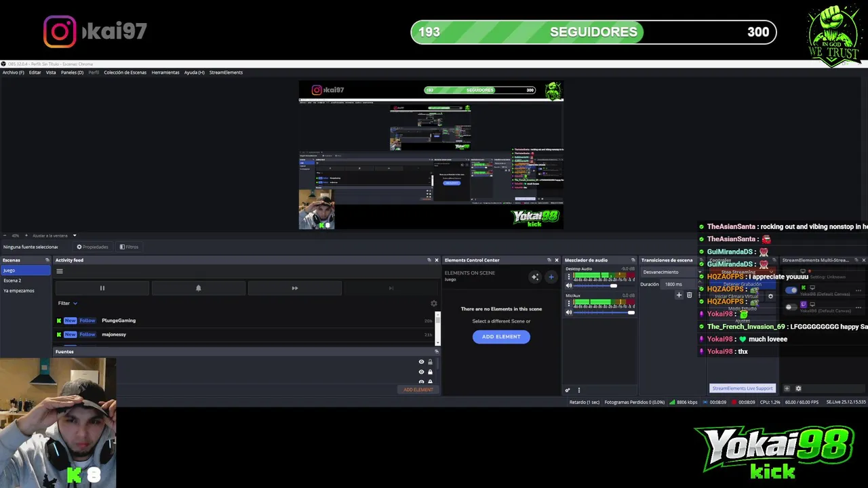Zoom out preview with minus button
This screenshot has height=488, width=868.
[x=5, y=235]
